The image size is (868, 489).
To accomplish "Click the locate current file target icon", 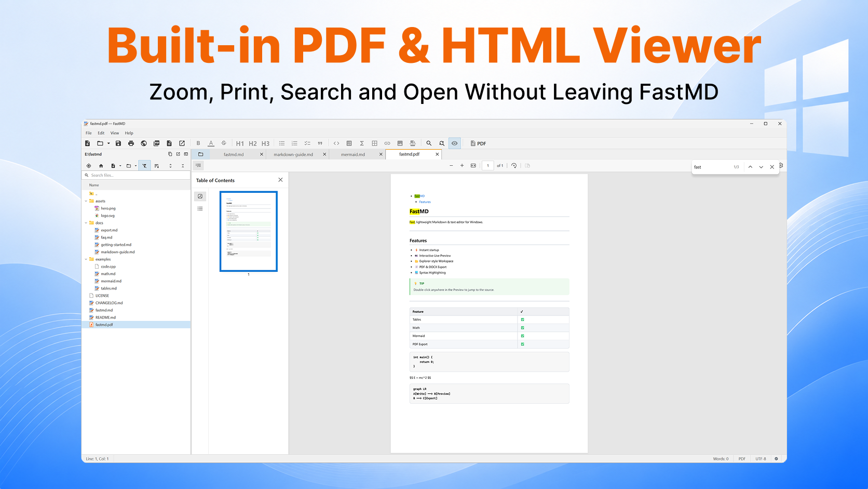I will click(89, 166).
